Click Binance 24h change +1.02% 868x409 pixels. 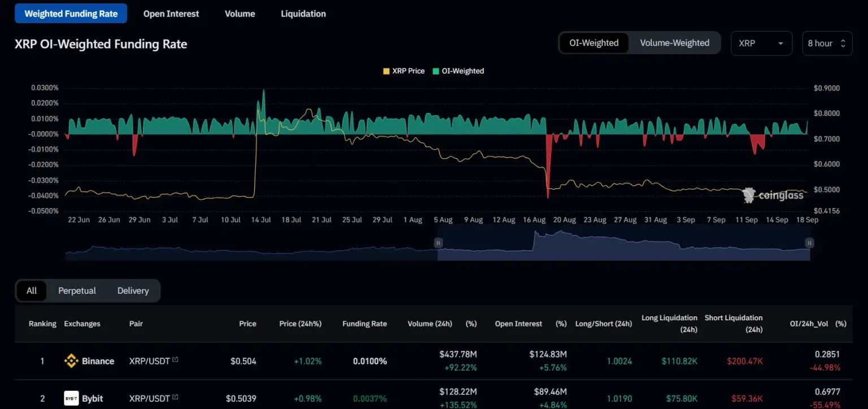click(x=307, y=361)
